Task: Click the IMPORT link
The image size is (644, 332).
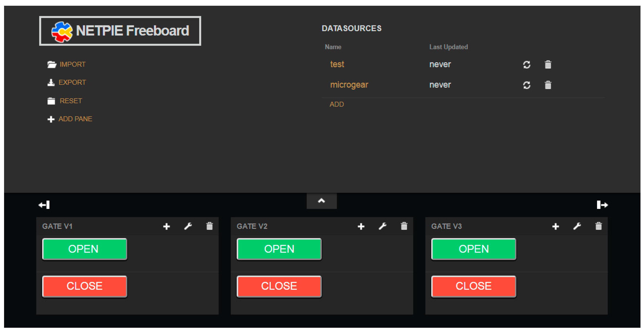Action: coord(72,65)
